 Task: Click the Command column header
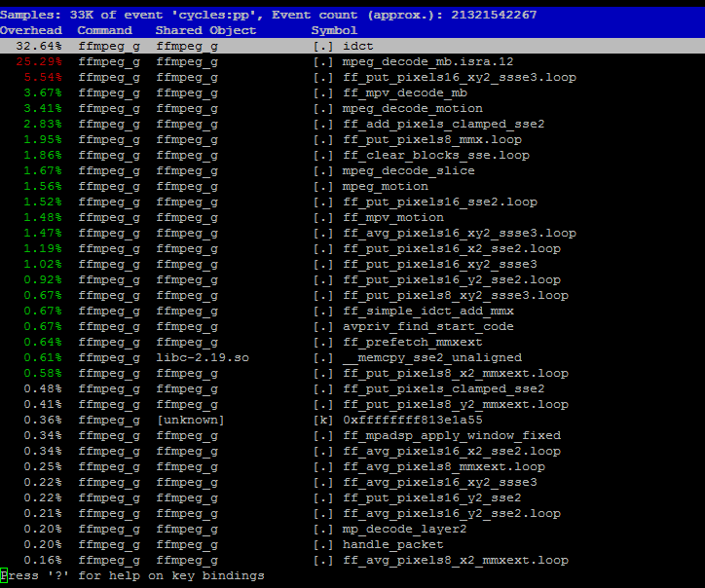pyautogui.click(x=105, y=30)
